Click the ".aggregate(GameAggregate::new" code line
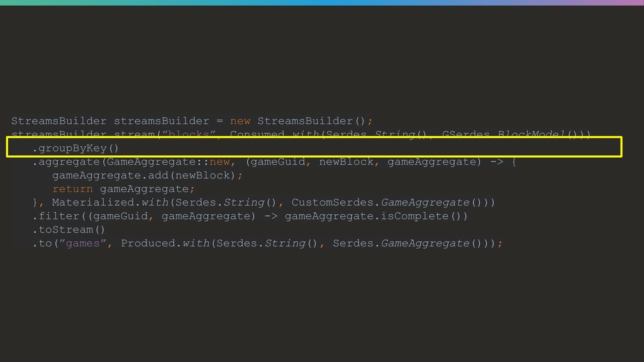 [x=274, y=162]
